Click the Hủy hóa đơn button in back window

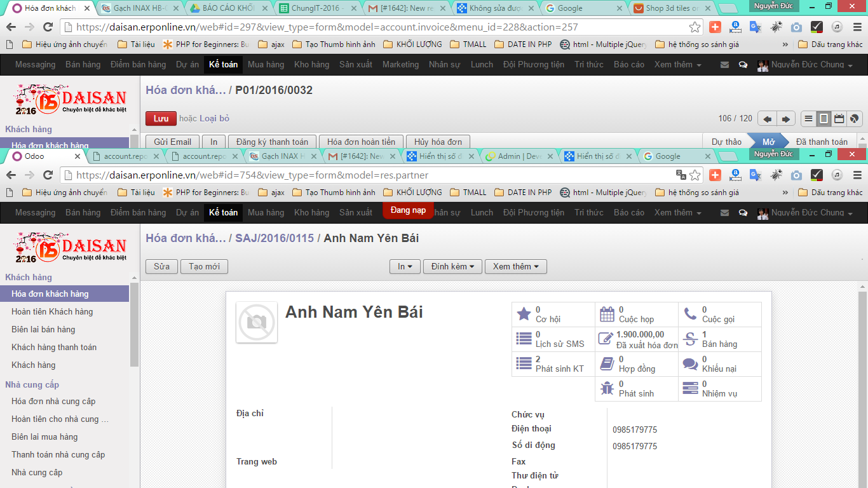[438, 142]
